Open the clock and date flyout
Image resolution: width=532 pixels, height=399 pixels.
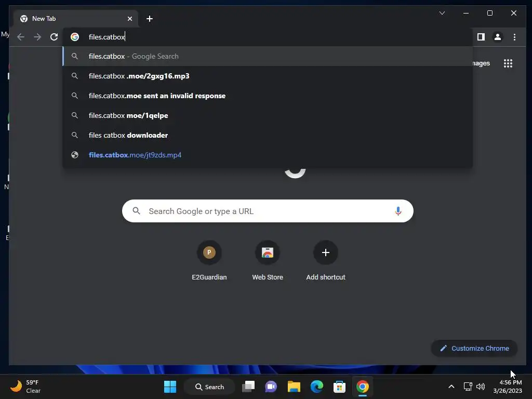pos(508,387)
